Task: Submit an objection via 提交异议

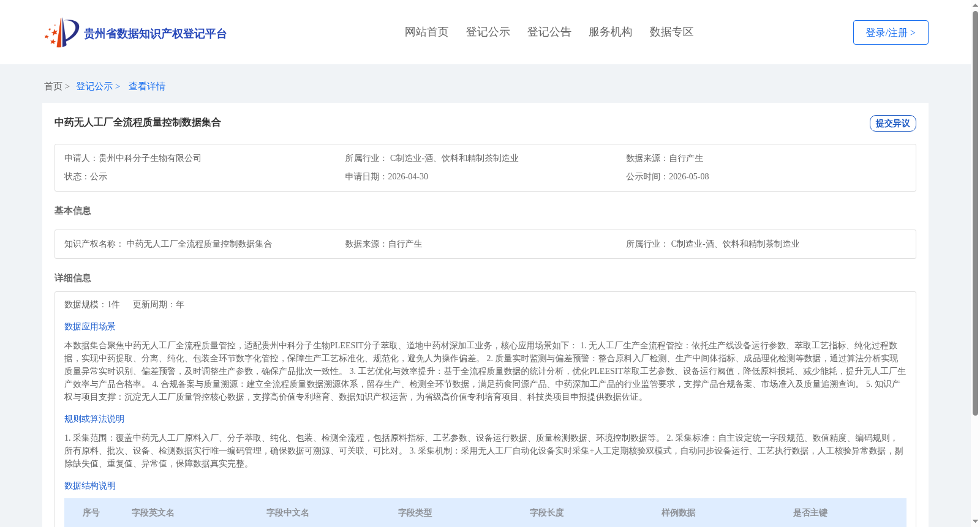Action: 892,123
